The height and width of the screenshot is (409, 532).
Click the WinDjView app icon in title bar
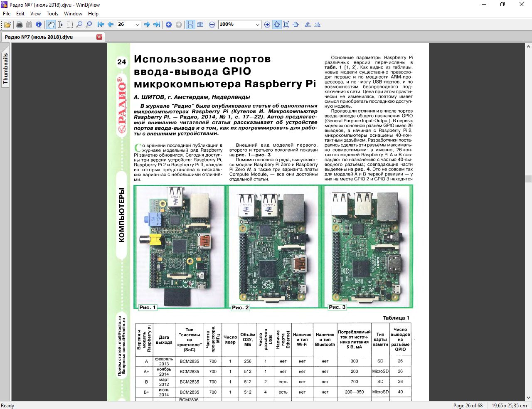(5, 5)
